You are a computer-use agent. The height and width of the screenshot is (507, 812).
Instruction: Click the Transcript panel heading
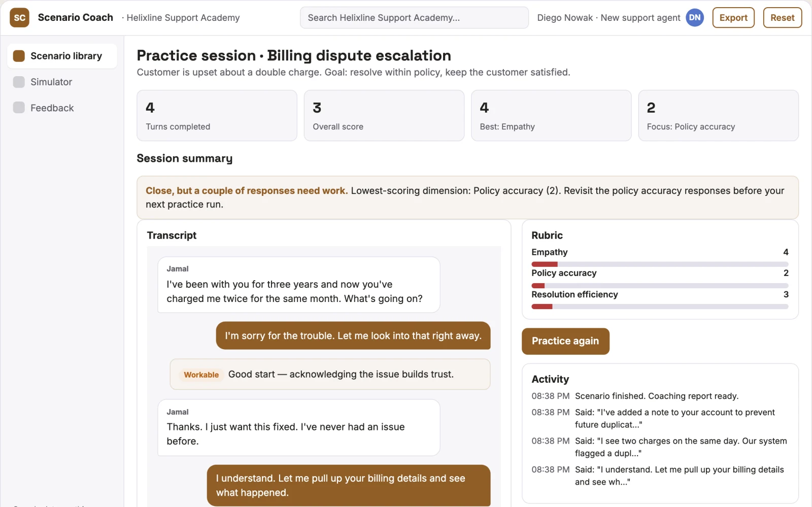(172, 235)
